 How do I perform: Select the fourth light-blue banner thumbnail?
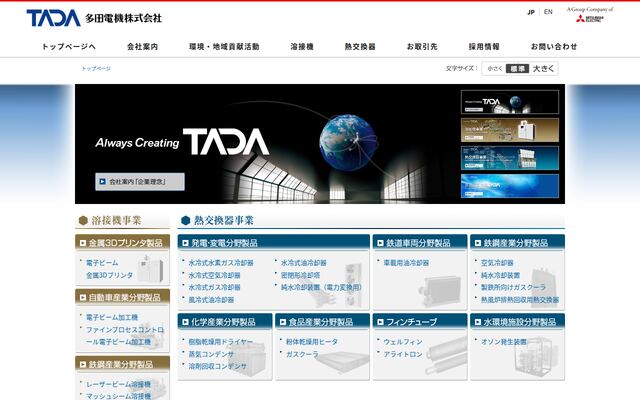510,186
